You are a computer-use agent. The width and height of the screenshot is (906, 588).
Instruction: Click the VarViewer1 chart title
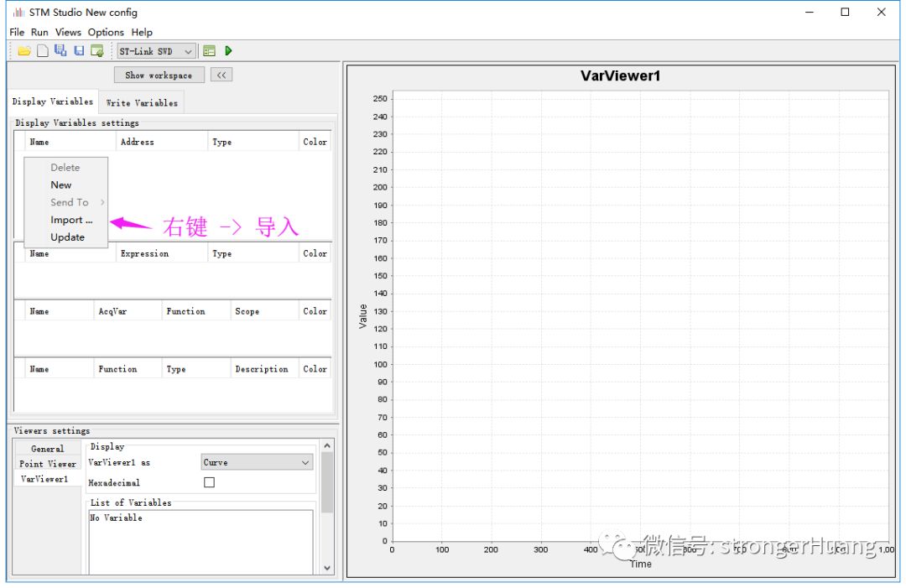(620, 75)
